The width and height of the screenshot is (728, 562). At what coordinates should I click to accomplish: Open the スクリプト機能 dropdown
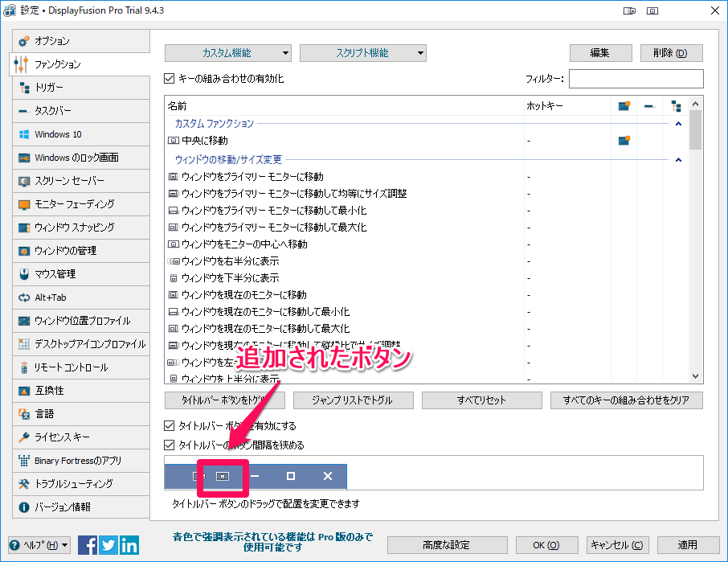363,53
